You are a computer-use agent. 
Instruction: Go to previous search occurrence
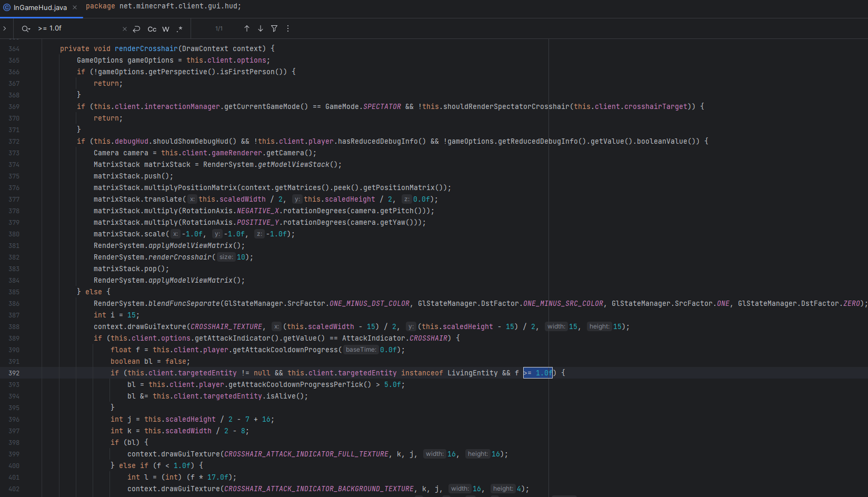tap(246, 28)
